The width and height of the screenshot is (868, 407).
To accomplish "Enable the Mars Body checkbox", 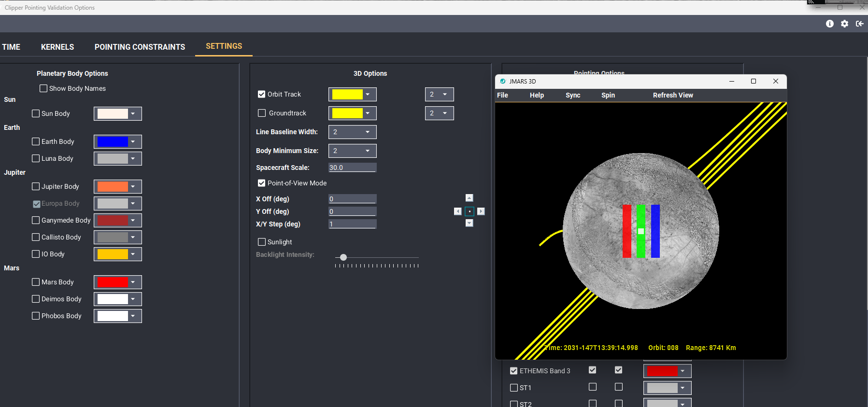I will [x=36, y=282].
